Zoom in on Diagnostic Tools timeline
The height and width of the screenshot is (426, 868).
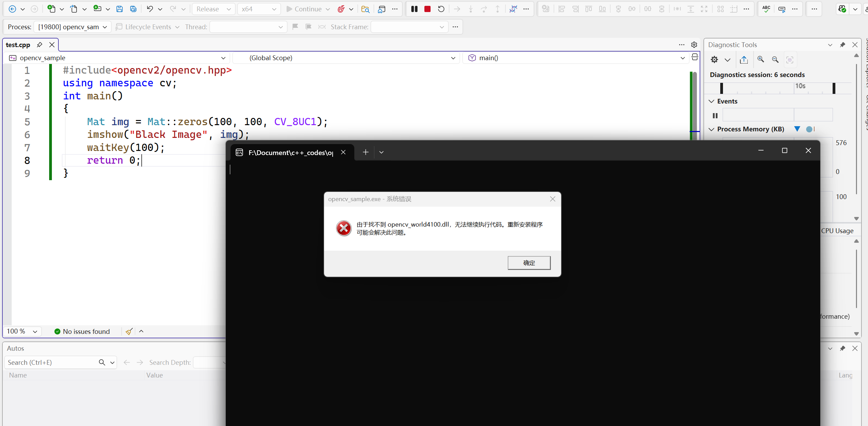pos(761,59)
